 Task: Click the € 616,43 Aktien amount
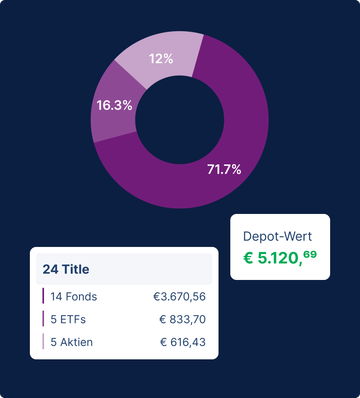pos(183,342)
